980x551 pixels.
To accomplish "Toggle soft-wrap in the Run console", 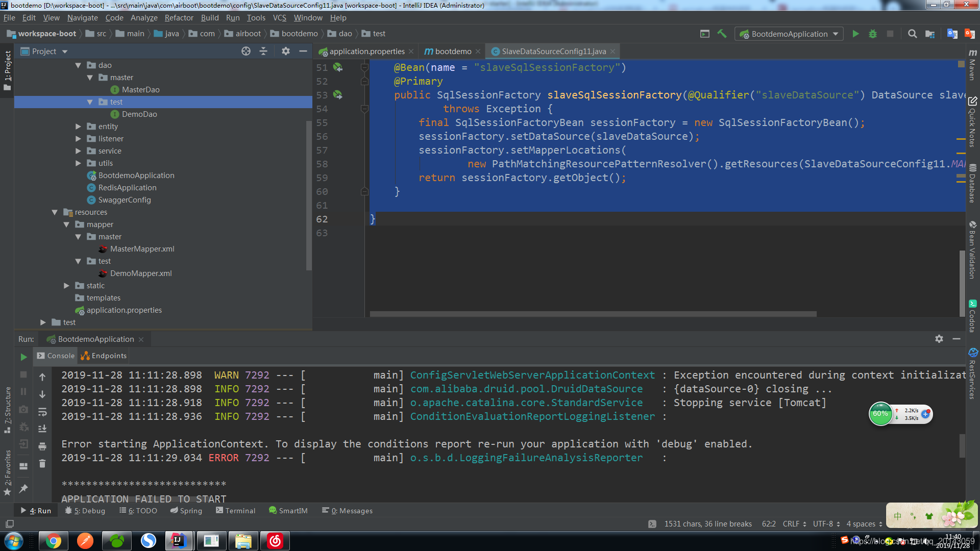I will pyautogui.click(x=42, y=411).
